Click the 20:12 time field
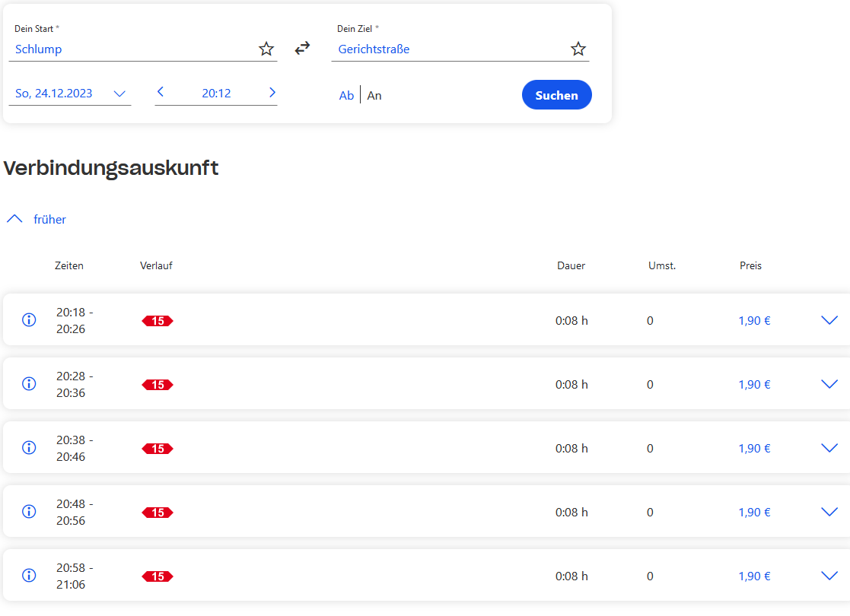The width and height of the screenshot is (850, 616). point(216,94)
